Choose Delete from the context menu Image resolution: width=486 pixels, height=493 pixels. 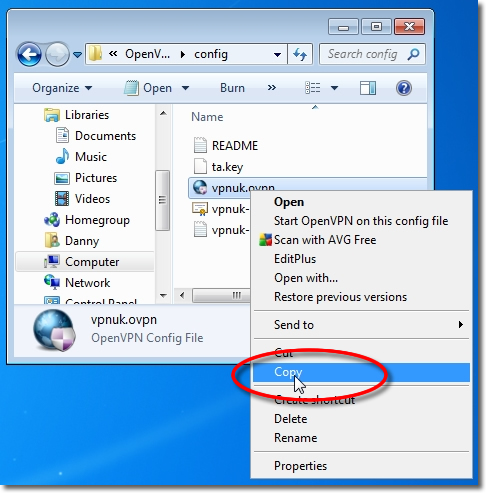click(x=361, y=419)
